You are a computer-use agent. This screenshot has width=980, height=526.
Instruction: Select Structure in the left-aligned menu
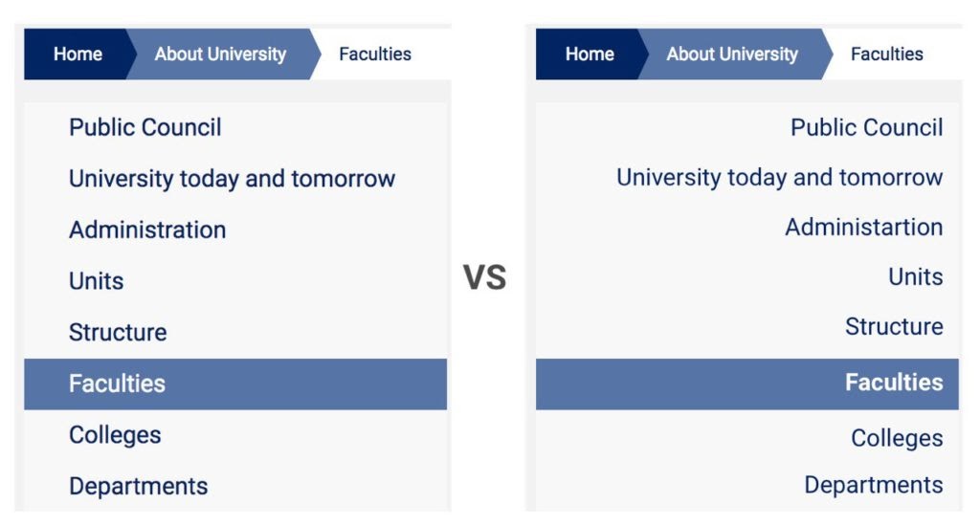tap(118, 333)
